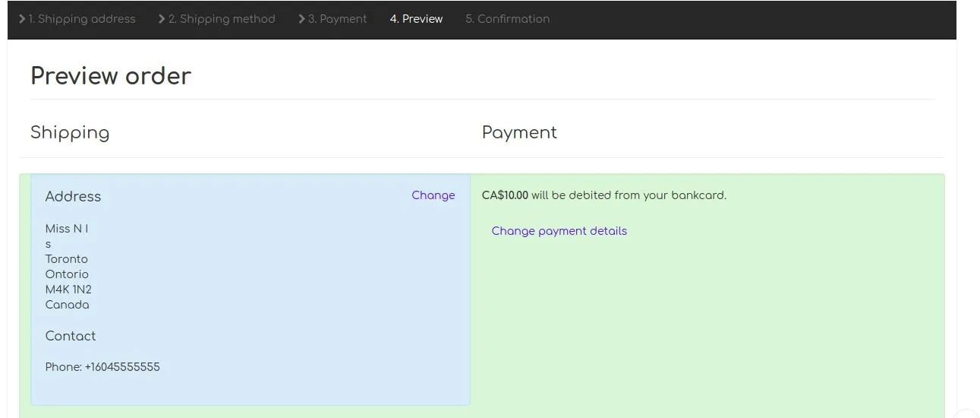980x418 pixels.
Task: Click the country line 'Canada'
Action: [x=67, y=305]
